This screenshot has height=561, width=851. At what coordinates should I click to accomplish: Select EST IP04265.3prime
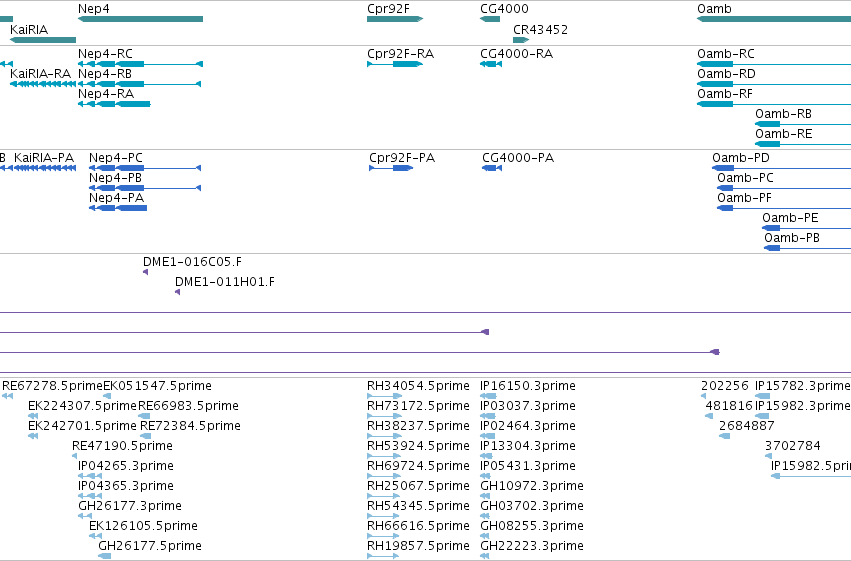pos(90,476)
